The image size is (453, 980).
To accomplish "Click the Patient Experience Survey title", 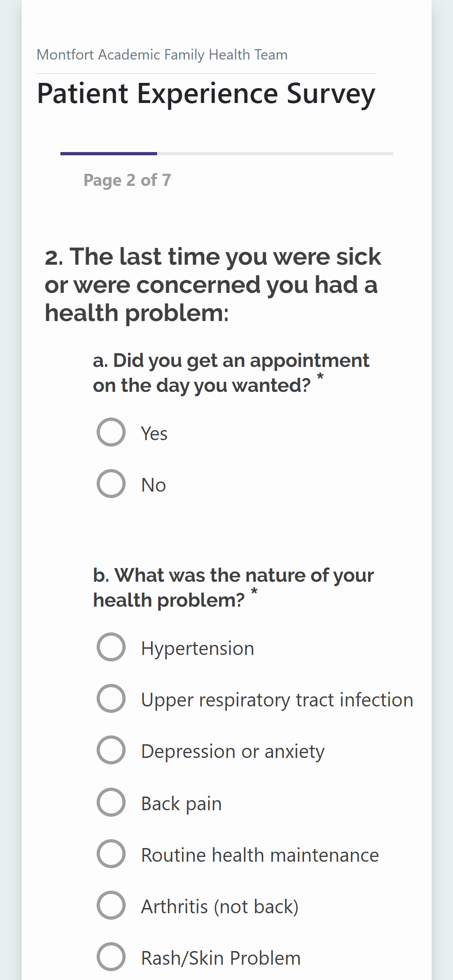I will (x=206, y=94).
